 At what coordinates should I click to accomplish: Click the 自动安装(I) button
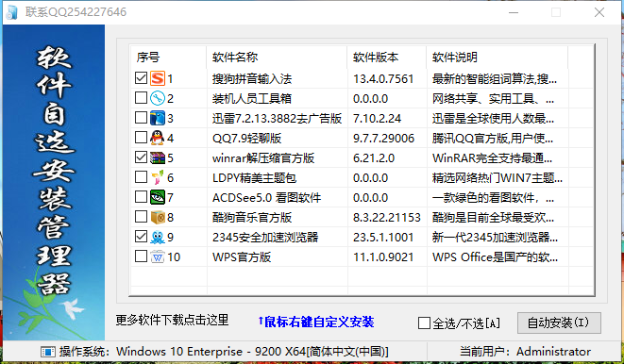(x=559, y=323)
